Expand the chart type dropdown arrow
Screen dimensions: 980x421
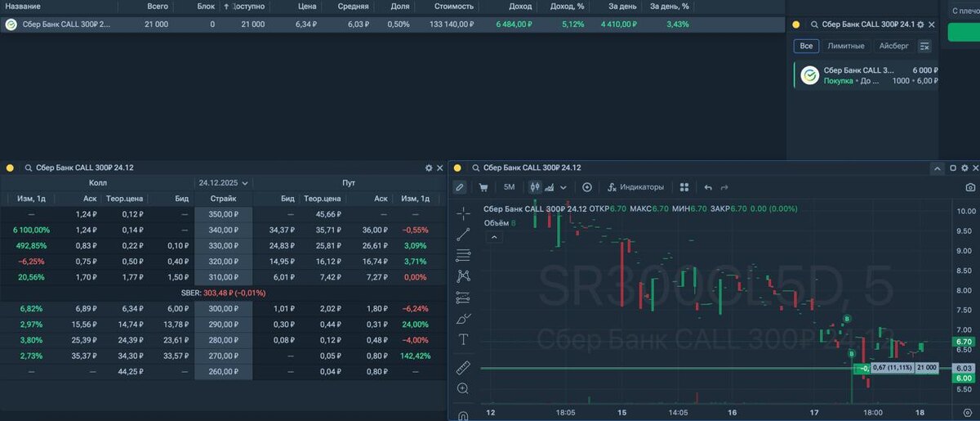[x=563, y=187]
